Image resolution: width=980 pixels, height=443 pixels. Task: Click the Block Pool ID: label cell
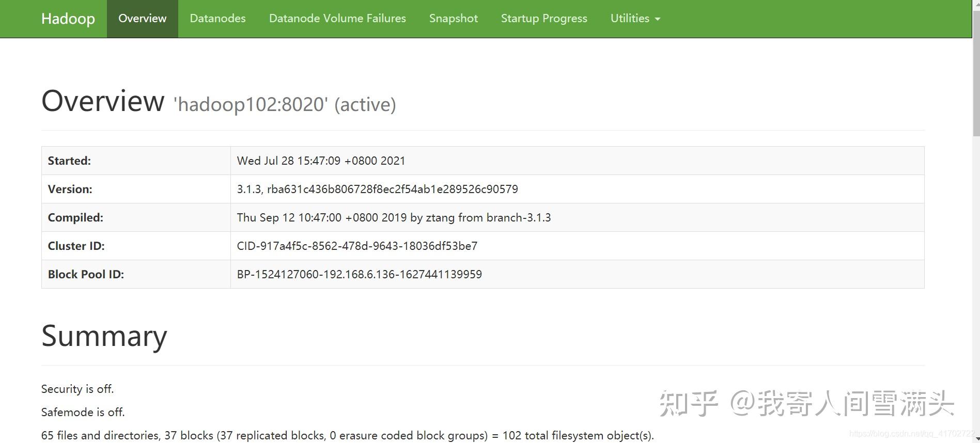pyautogui.click(x=136, y=274)
